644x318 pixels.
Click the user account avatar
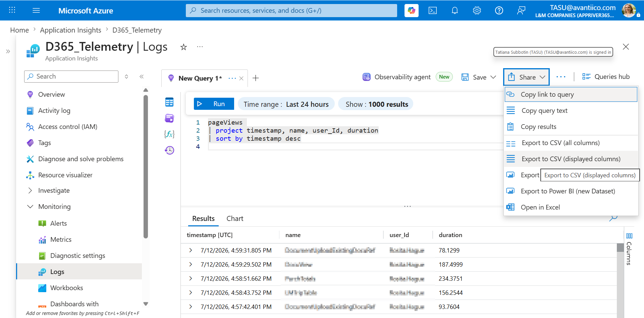click(629, 10)
